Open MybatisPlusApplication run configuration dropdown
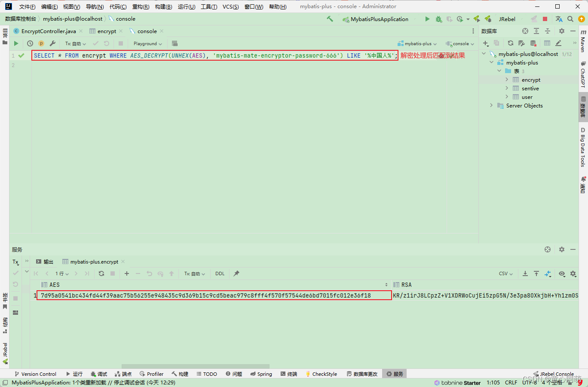The image size is (588, 387). pyautogui.click(x=375, y=19)
